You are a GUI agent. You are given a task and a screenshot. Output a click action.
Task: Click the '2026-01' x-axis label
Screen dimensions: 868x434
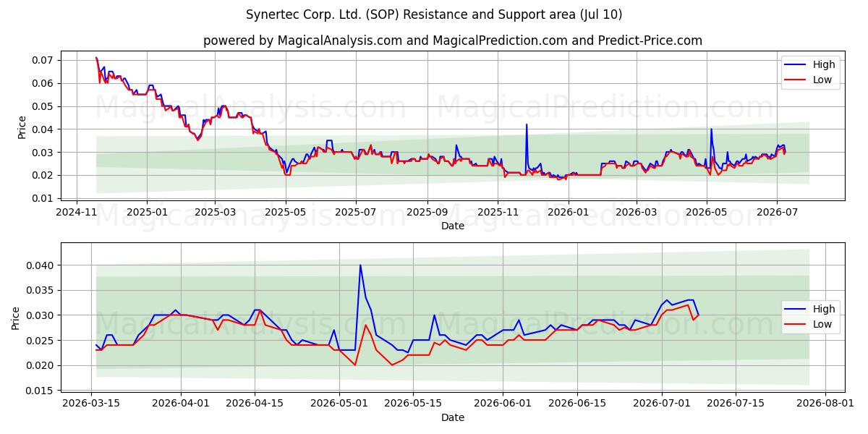pos(568,213)
